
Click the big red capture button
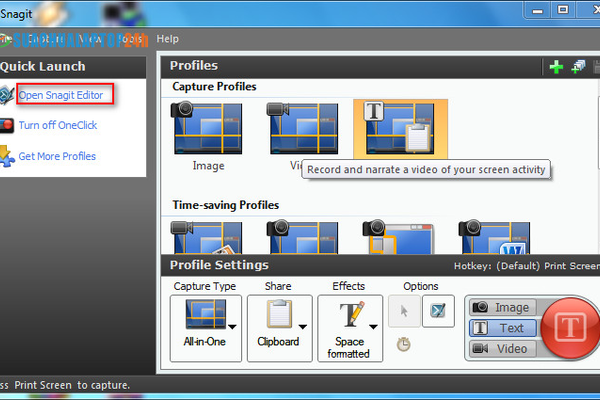[570, 328]
